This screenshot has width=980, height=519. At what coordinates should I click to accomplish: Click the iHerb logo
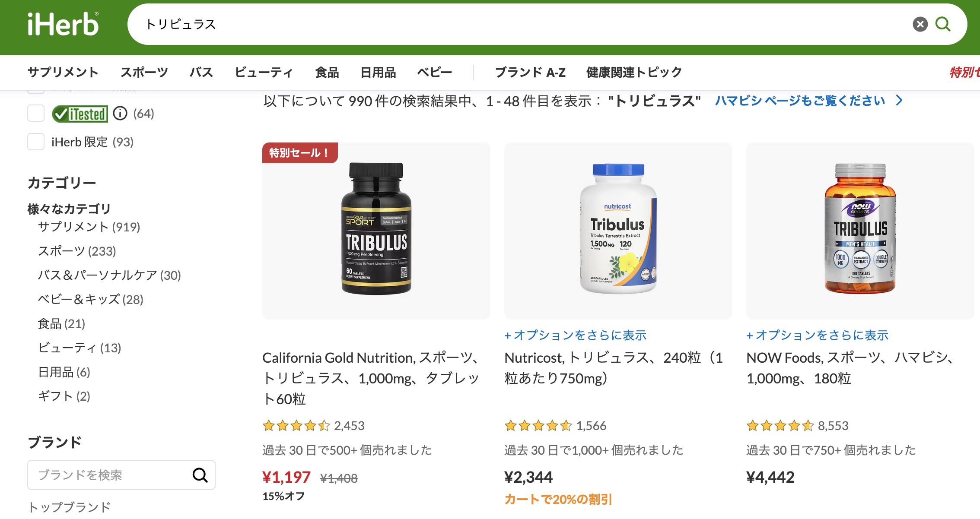(x=63, y=24)
